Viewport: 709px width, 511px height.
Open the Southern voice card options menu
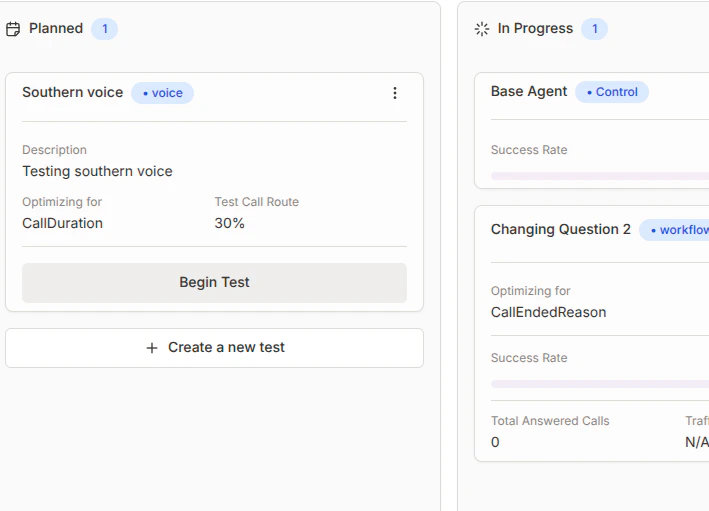[x=395, y=93]
